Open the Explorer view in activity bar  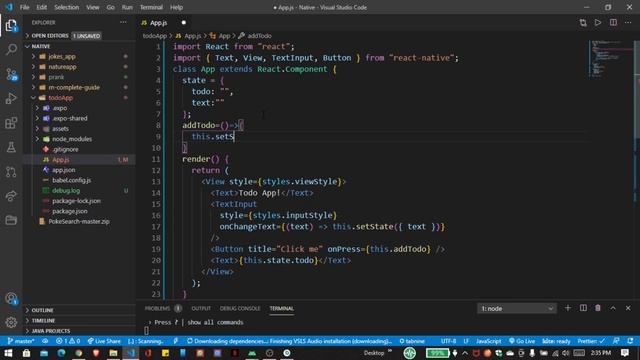[x=11, y=26]
